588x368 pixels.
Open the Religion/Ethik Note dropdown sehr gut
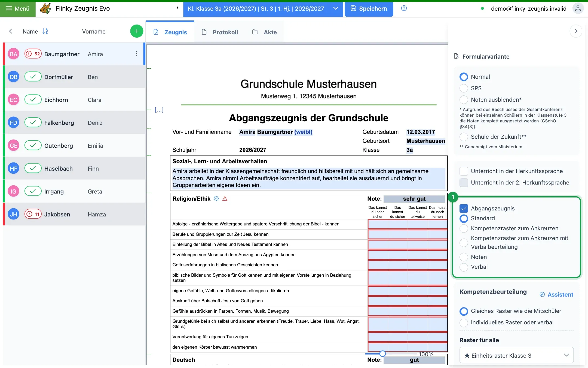[414, 199]
